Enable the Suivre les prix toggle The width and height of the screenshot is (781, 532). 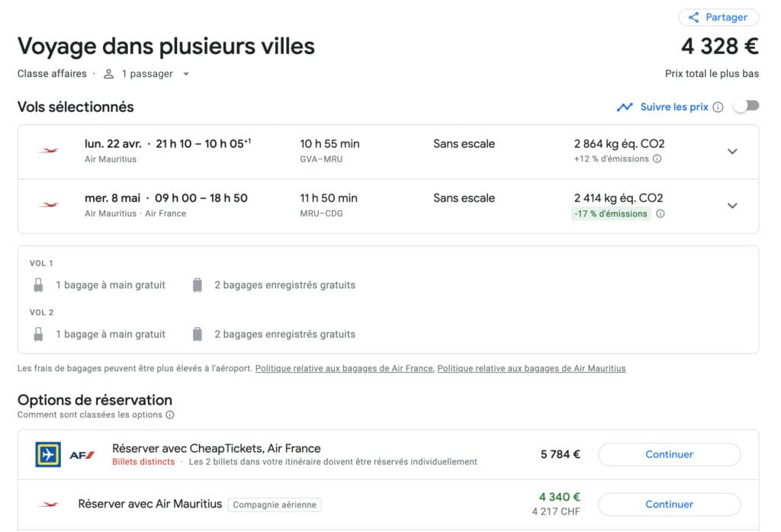tap(746, 107)
